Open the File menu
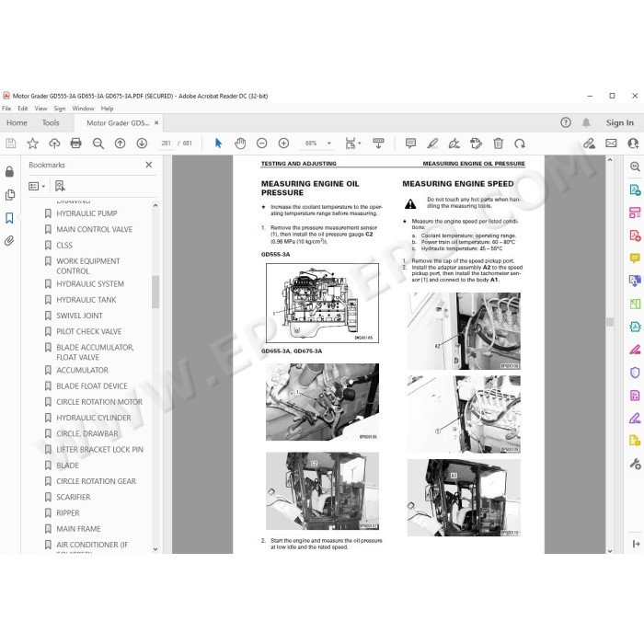Screen dimensions: 644x644 pyautogui.click(x=6, y=109)
